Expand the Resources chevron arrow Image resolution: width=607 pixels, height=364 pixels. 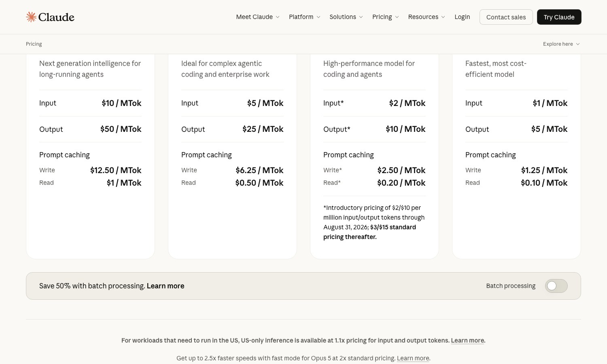pyautogui.click(x=443, y=17)
